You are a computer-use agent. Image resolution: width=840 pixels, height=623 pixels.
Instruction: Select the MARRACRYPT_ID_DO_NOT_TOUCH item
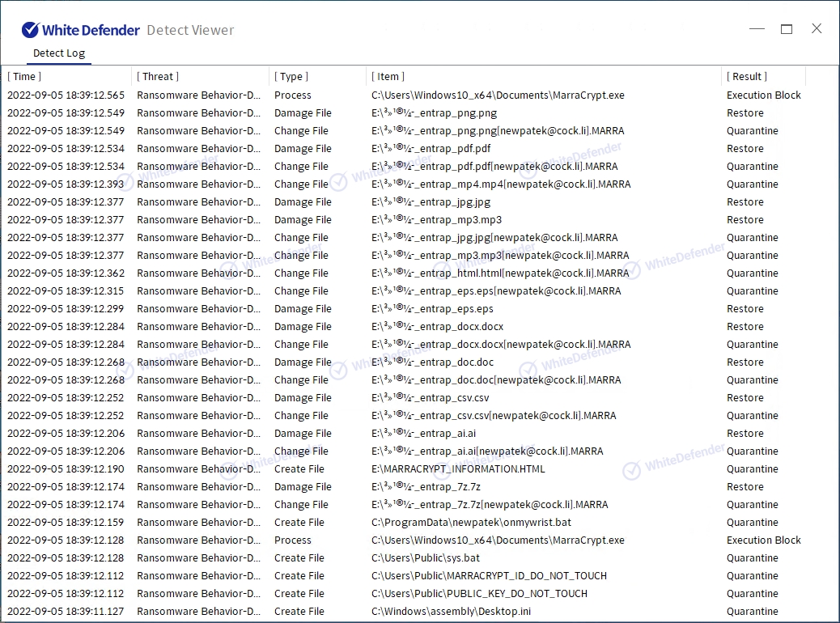tap(489, 576)
